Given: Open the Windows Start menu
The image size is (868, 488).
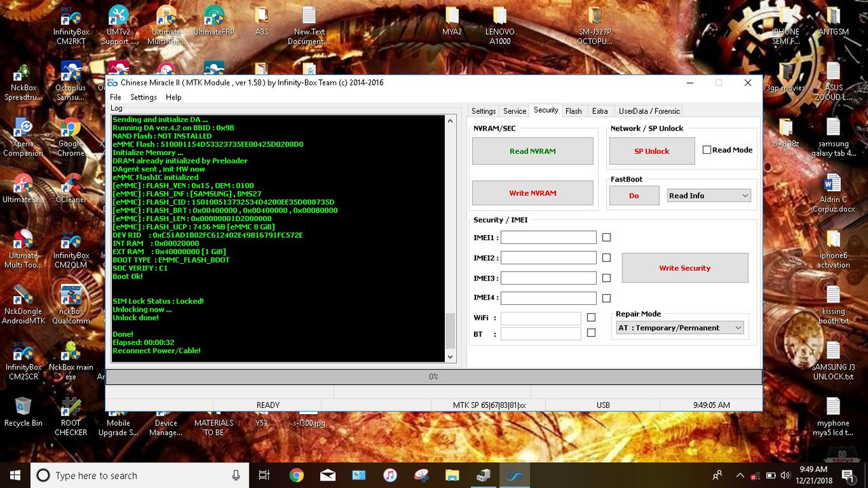Looking at the screenshot, I should click(x=15, y=475).
